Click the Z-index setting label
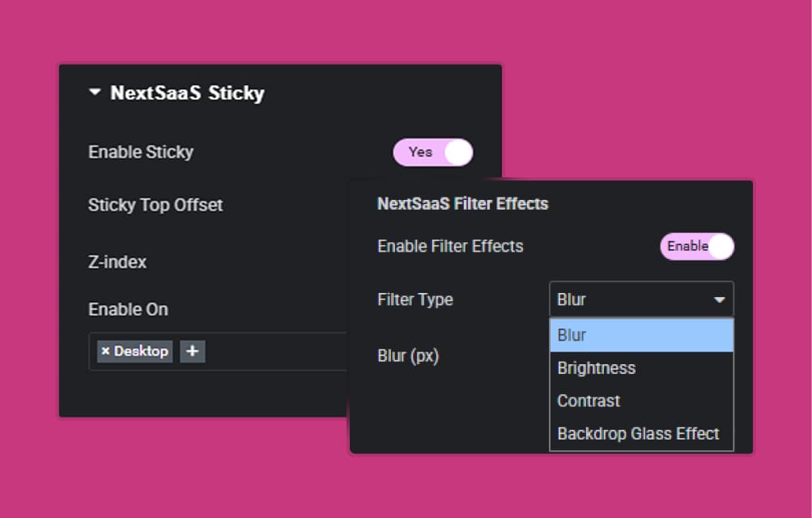This screenshot has height=518, width=812. [x=118, y=261]
